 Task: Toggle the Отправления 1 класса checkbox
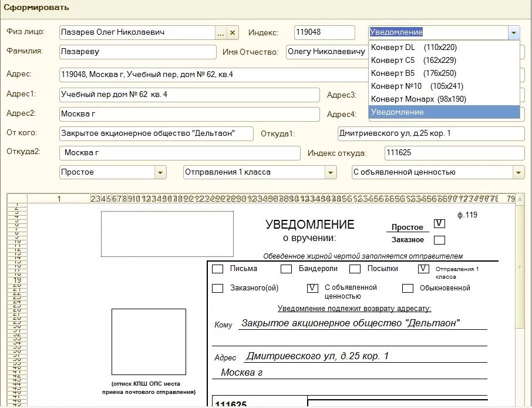click(424, 269)
